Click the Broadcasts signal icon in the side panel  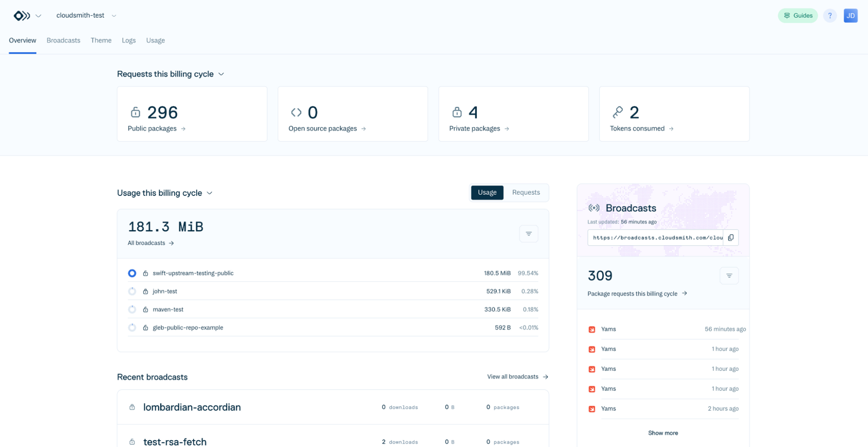point(594,208)
